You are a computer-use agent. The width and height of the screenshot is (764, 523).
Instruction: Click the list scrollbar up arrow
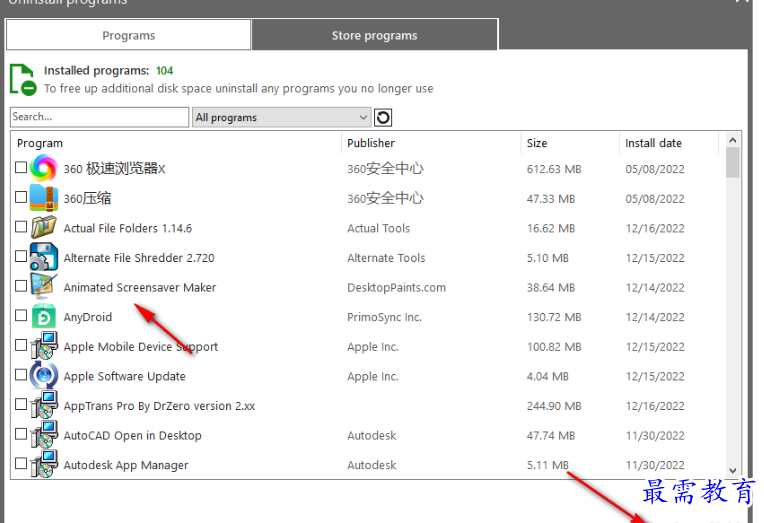click(732, 140)
